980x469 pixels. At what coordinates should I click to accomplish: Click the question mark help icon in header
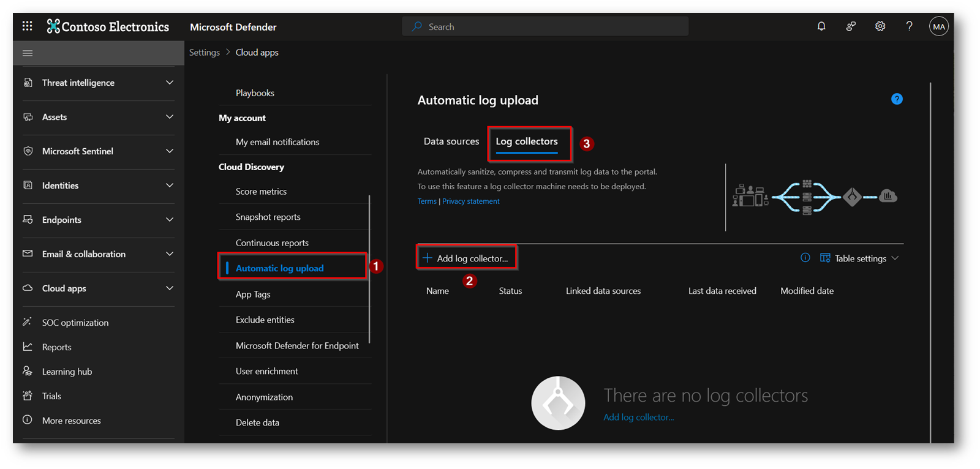(x=909, y=26)
